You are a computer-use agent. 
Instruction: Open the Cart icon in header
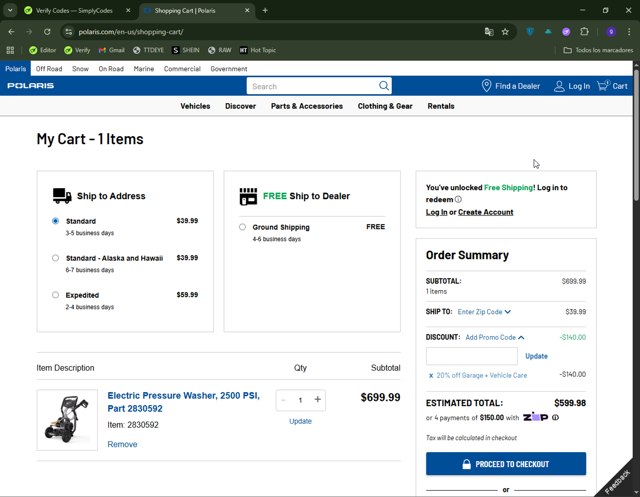(x=603, y=86)
